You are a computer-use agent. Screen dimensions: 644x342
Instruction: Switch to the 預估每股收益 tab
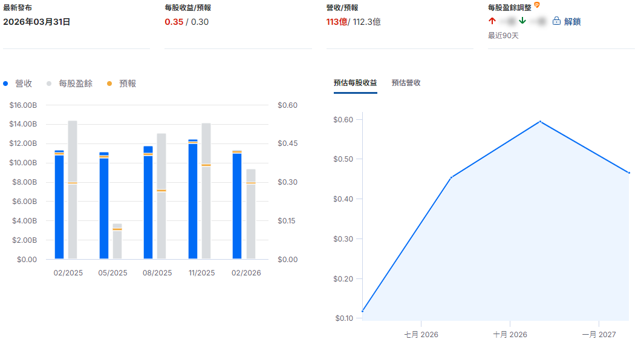click(x=356, y=82)
